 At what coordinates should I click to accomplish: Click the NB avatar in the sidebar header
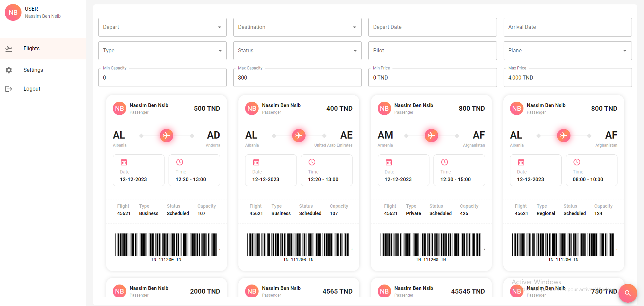13,12
